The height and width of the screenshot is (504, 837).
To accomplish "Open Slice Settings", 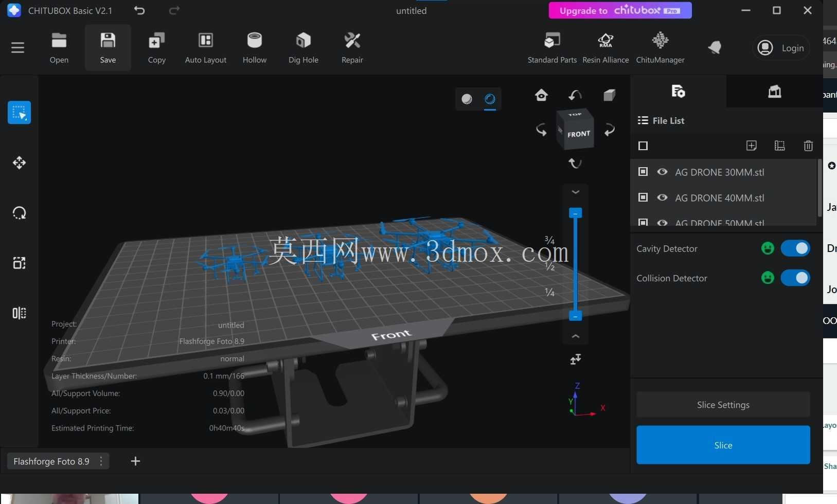I will coord(723,405).
